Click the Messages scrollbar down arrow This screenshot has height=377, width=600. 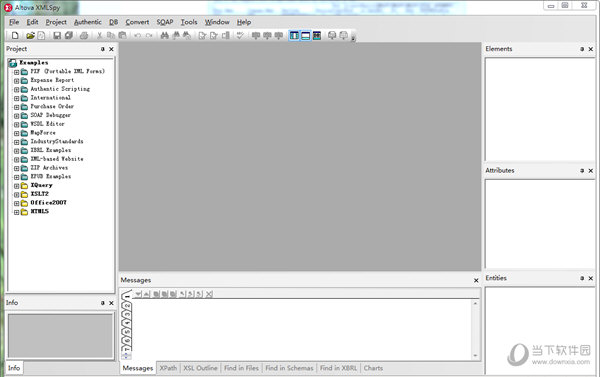[475, 356]
